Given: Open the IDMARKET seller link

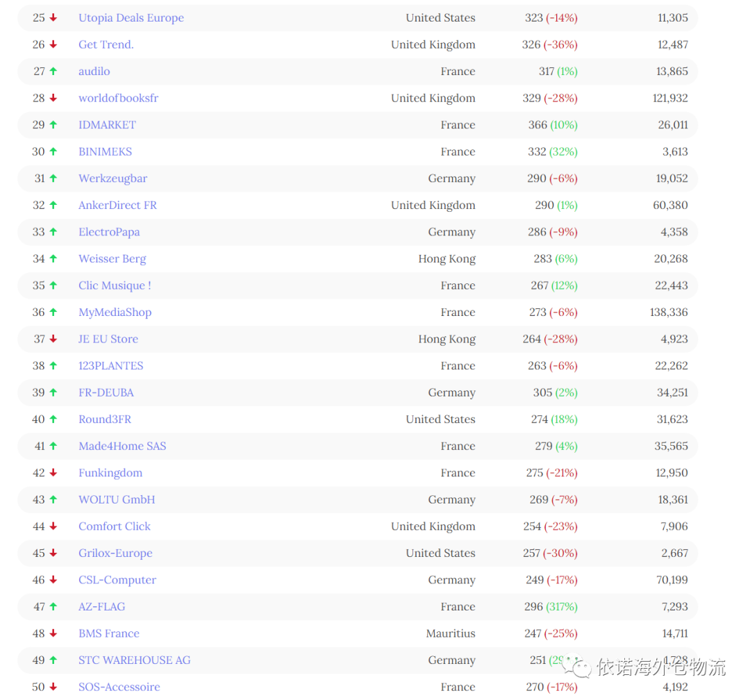Looking at the screenshot, I should pyautogui.click(x=107, y=126).
